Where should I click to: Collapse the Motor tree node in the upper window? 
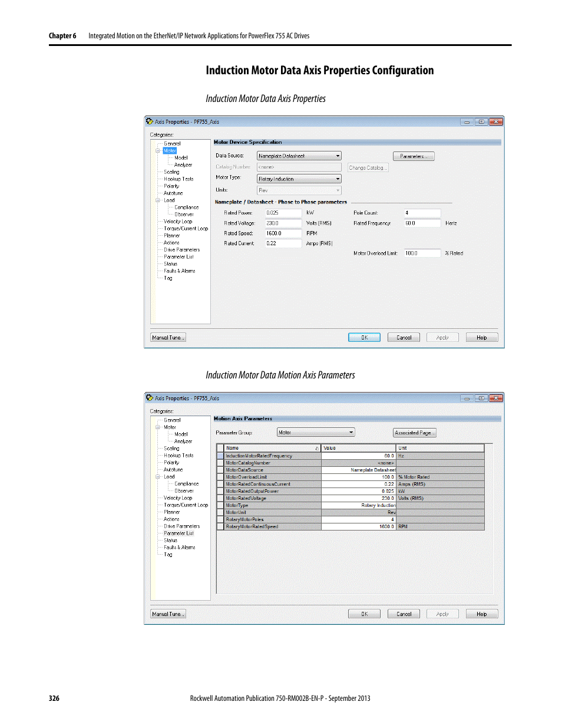pyautogui.click(x=158, y=151)
